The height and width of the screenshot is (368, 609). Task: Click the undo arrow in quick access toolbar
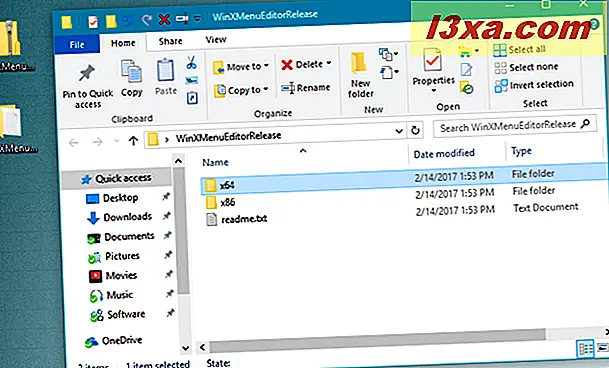click(x=129, y=21)
